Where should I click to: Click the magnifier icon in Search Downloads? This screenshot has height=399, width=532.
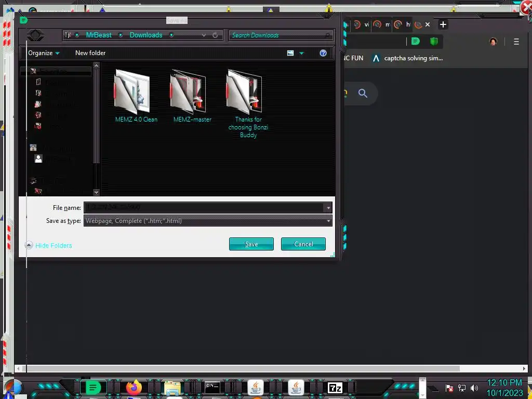(327, 35)
